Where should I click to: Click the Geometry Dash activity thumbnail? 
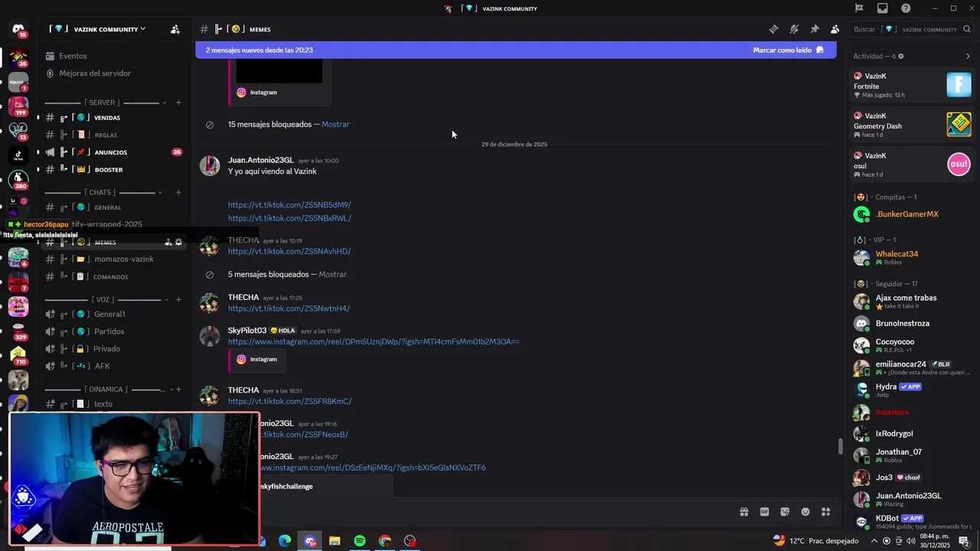[x=959, y=124]
